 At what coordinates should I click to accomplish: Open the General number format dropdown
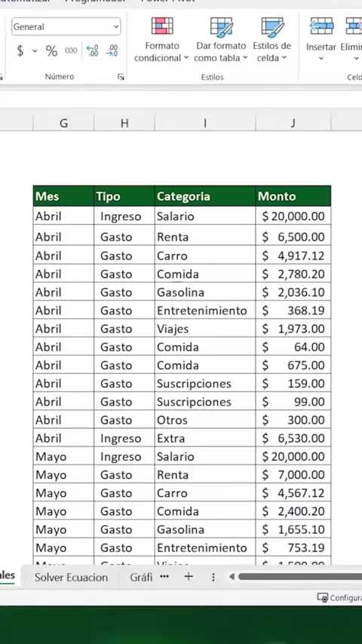(x=66, y=26)
